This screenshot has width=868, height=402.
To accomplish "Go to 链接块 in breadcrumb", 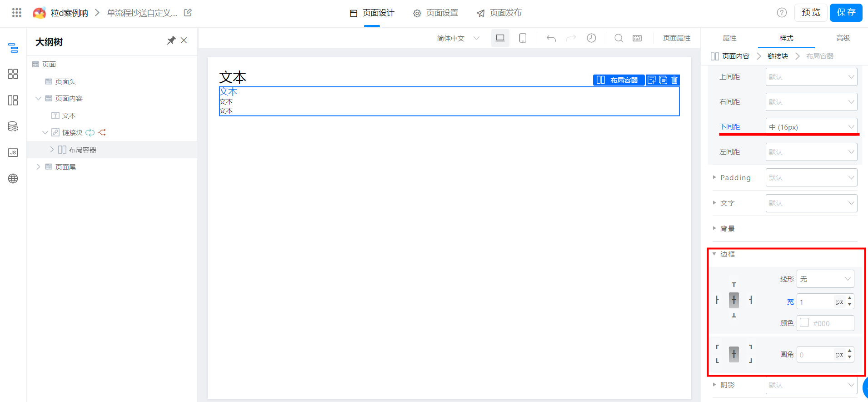I will 778,56.
